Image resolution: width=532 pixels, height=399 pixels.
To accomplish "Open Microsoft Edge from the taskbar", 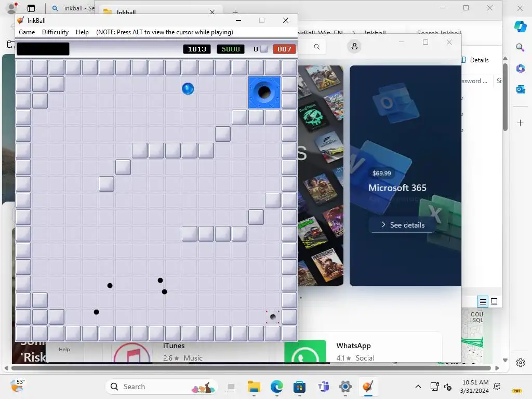I will tap(277, 387).
